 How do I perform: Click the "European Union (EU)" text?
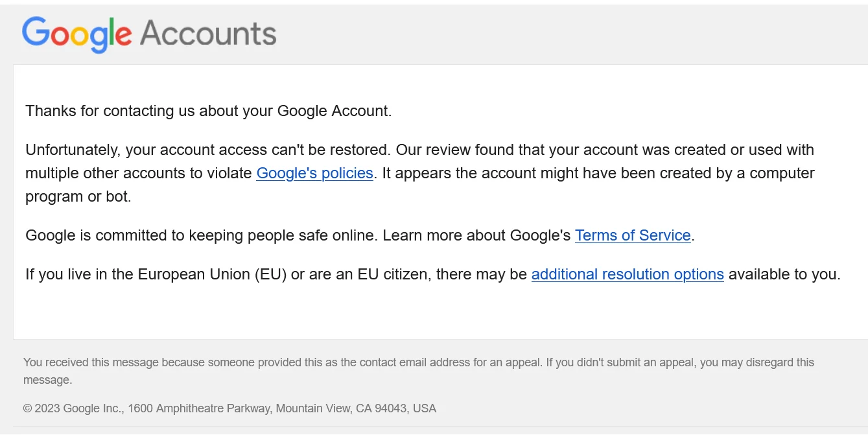pos(212,274)
